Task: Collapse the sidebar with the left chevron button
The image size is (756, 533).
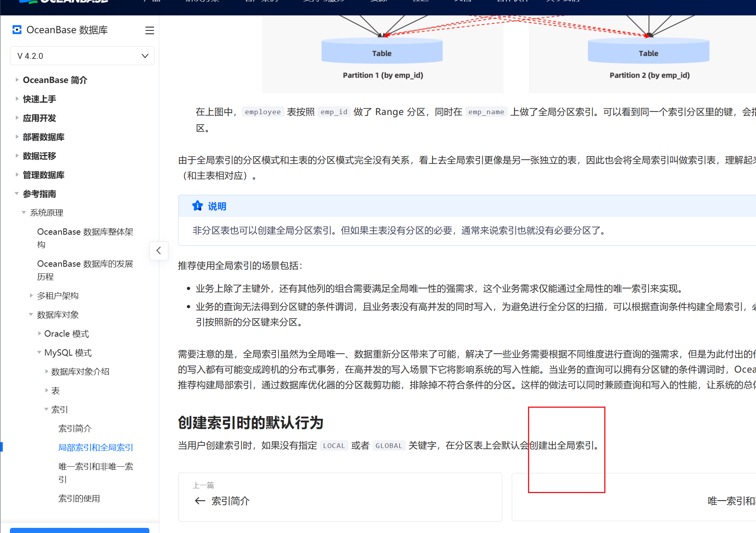Action: click(x=159, y=250)
